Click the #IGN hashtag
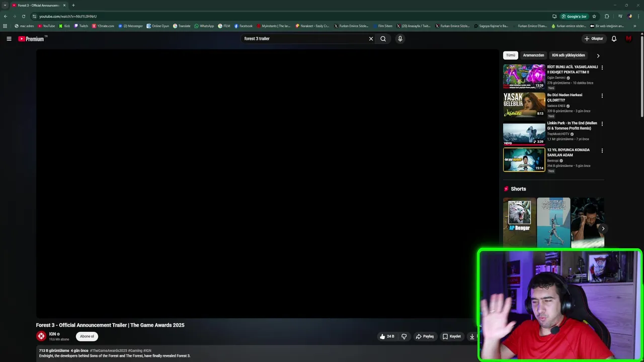The image size is (644, 362). (147, 350)
